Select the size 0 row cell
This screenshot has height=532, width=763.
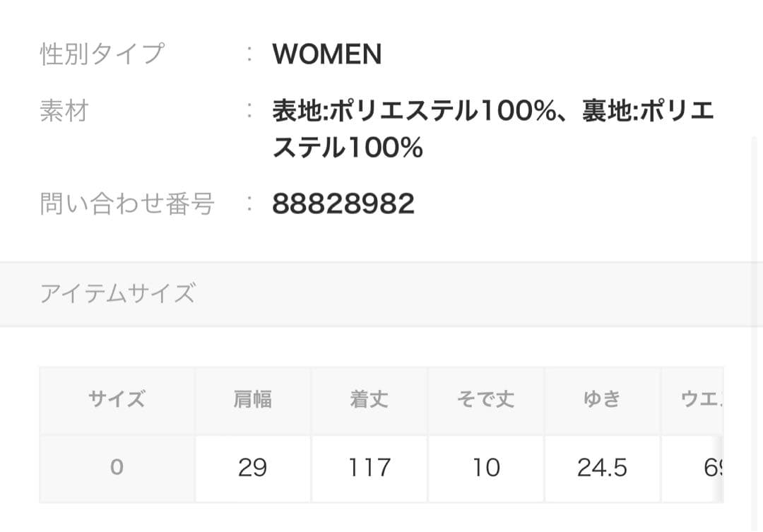[117, 468]
